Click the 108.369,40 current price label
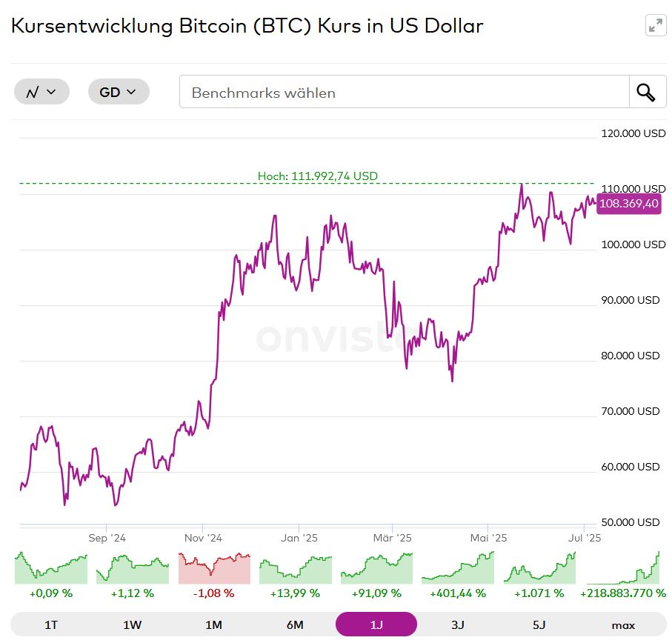Image resolution: width=672 pixels, height=643 pixels. (628, 204)
